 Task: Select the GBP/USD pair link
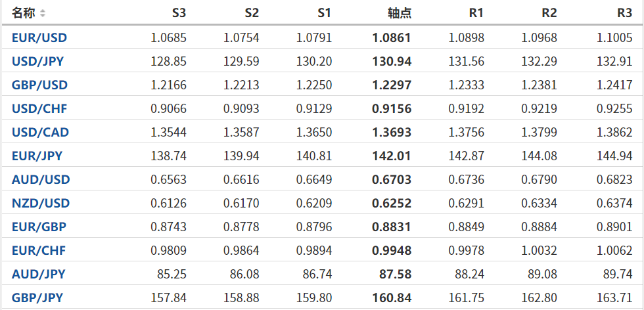pyautogui.click(x=39, y=85)
